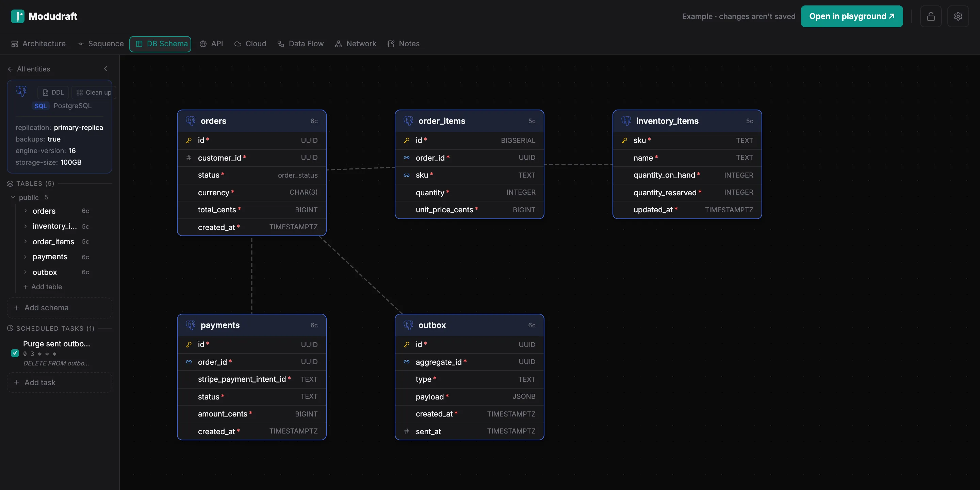Switch to the Architecture tab
This screenshot has width=980, height=490.
38,44
